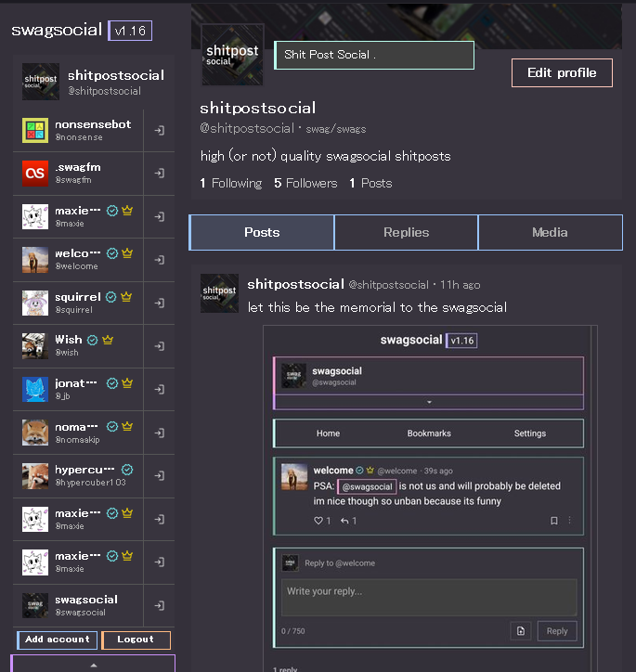The width and height of the screenshot is (636, 672).
Task: Switch to nonsensebot account via login arrow
Action: 160,130
